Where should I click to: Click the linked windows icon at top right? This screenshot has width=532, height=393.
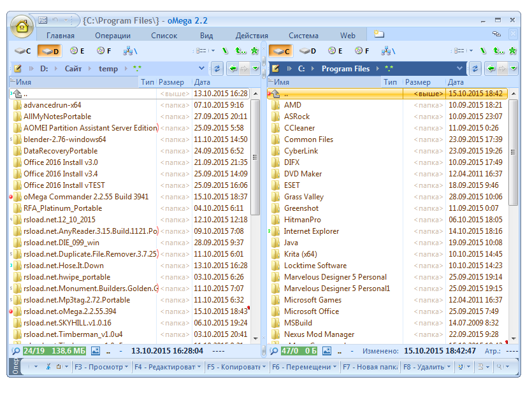click(x=496, y=34)
